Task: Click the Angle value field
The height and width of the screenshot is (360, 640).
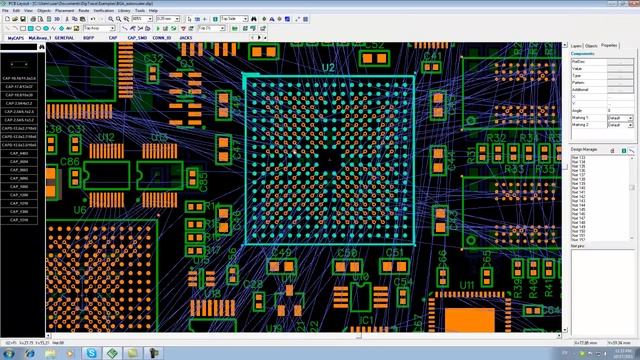Action: pyautogui.click(x=620, y=111)
